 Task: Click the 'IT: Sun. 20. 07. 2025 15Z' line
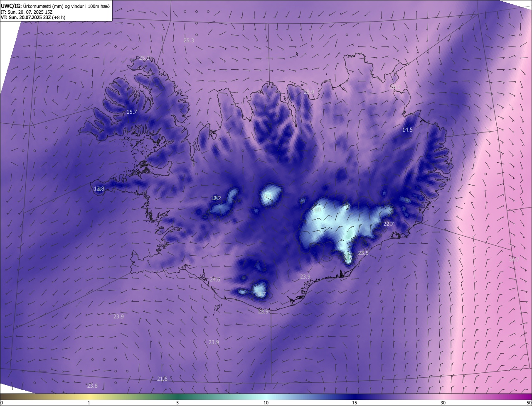point(27,12)
